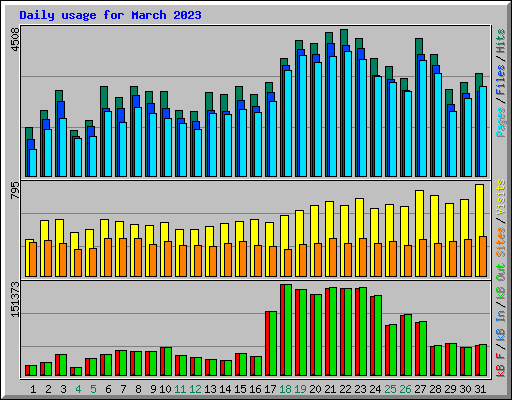Viewport: 512px width, 400px height.
Task: Select day label 2 on x-axis
Action: coord(48,389)
